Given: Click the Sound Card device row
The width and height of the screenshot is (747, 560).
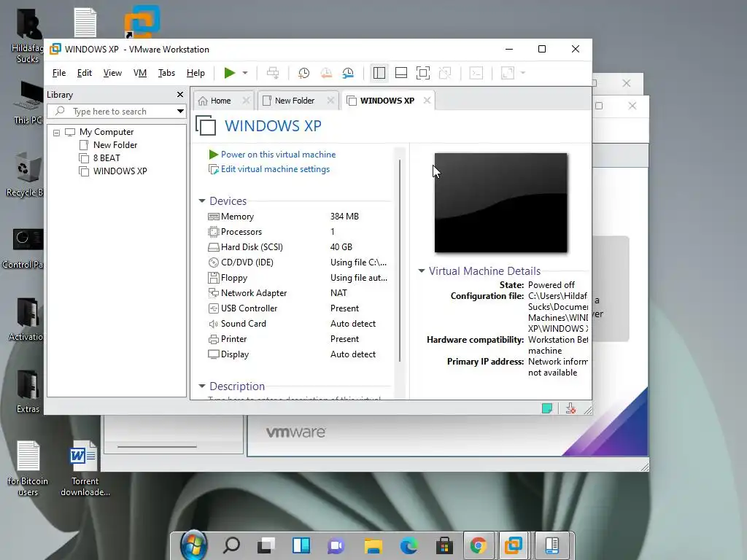Looking at the screenshot, I should (x=298, y=323).
